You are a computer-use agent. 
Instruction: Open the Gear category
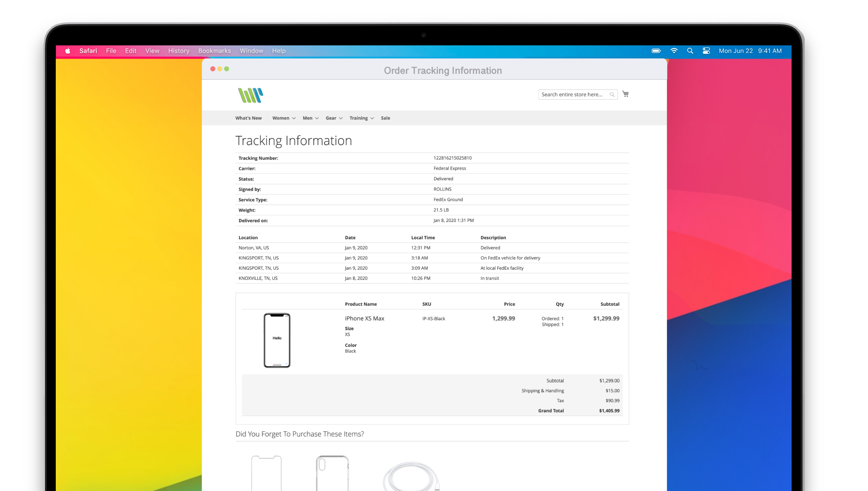point(331,118)
